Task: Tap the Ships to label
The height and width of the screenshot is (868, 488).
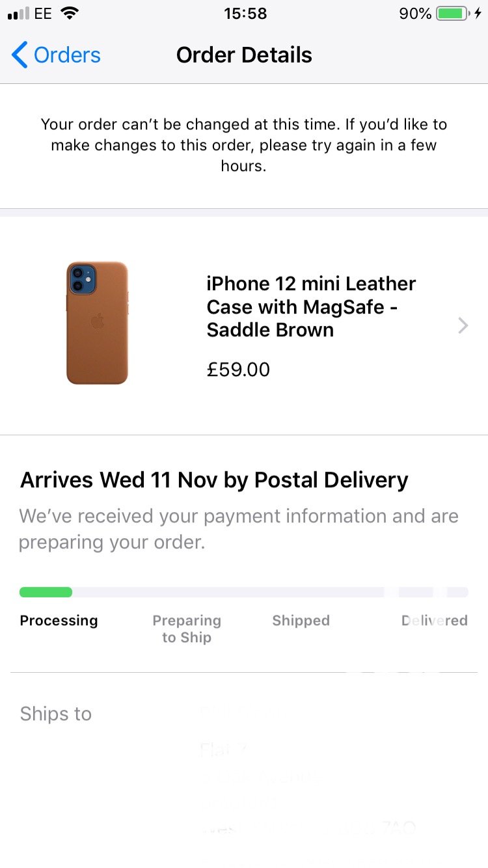Action: coord(56,714)
